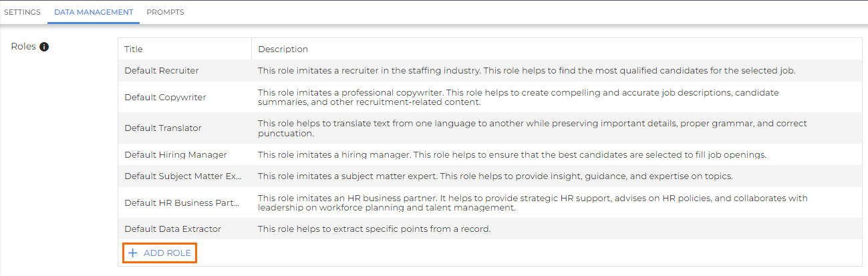Go to the Prompts tab
The height and width of the screenshot is (276, 868).
pos(165,12)
